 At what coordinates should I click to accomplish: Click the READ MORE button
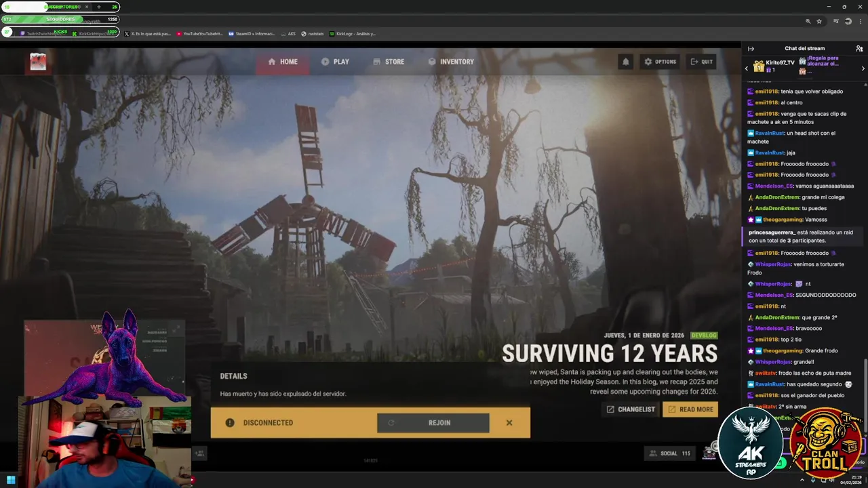690,409
